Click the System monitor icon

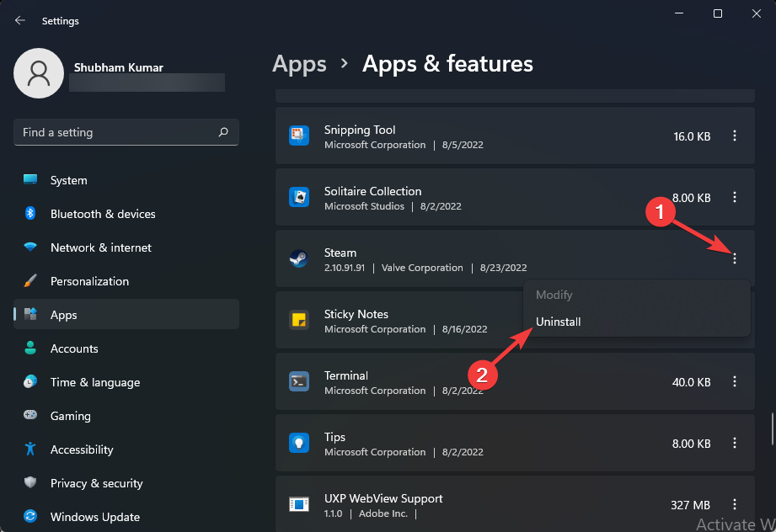(x=30, y=180)
